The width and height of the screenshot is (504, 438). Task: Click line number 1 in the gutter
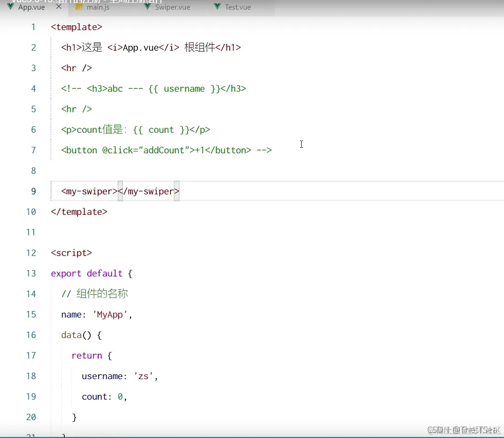tap(33, 27)
